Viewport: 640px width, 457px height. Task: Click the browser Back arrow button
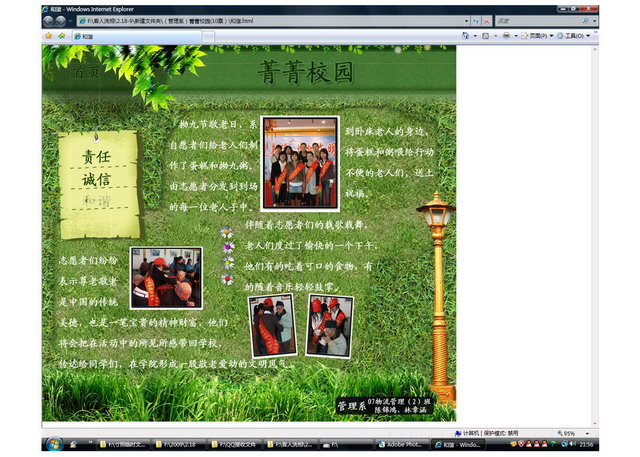[50, 20]
